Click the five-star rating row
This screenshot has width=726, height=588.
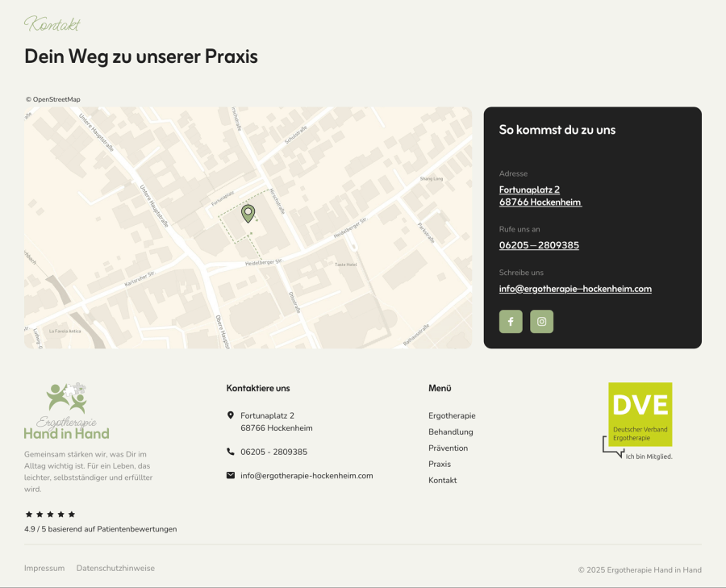point(50,514)
